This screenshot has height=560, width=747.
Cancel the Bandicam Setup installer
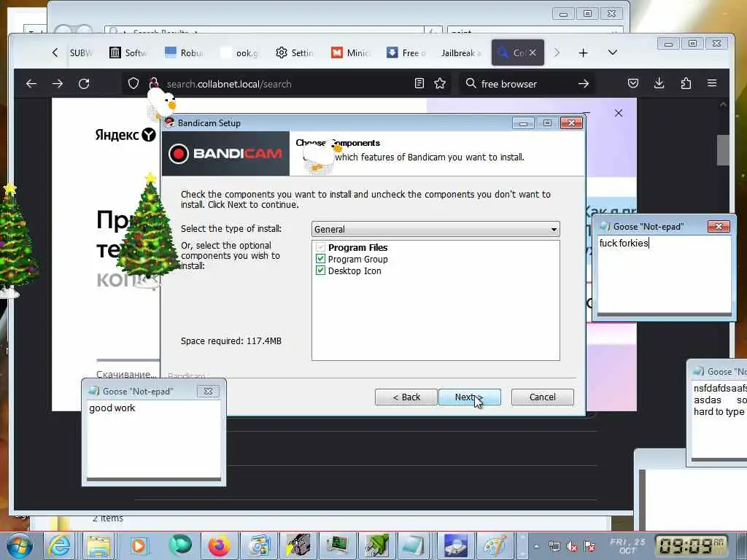click(x=542, y=397)
